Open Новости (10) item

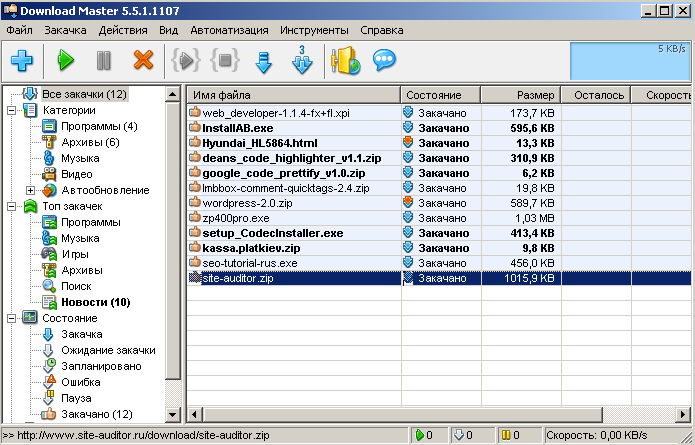pos(95,302)
